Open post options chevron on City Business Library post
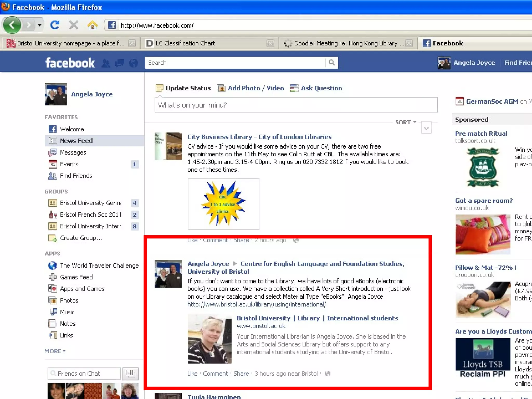 (x=426, y=128)
